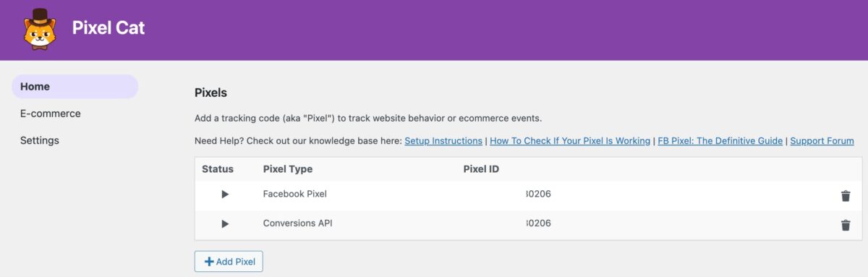Open the Home section

(x=75, y=87)
